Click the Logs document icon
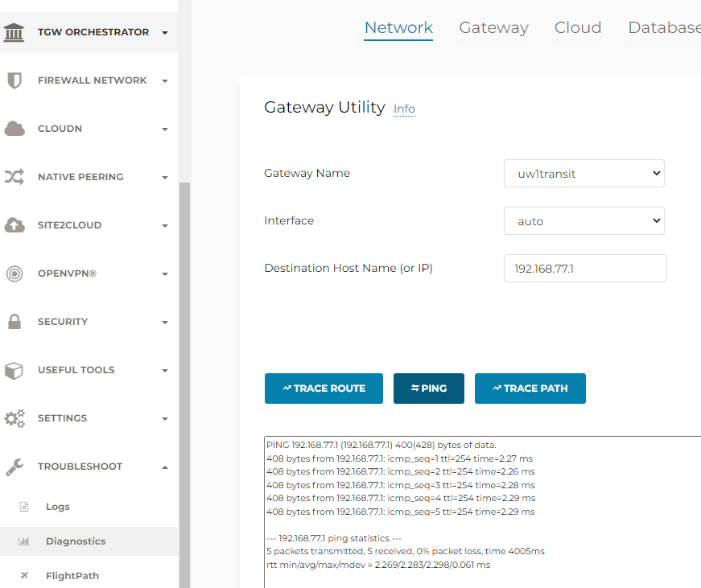The image size is (701, 588). [x=24, y=507]
